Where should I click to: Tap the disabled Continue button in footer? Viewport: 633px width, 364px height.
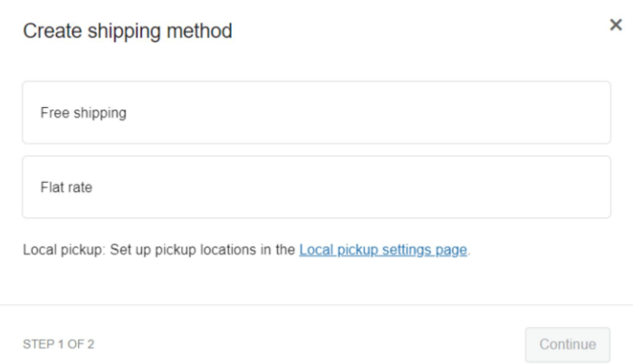(568, 344)
